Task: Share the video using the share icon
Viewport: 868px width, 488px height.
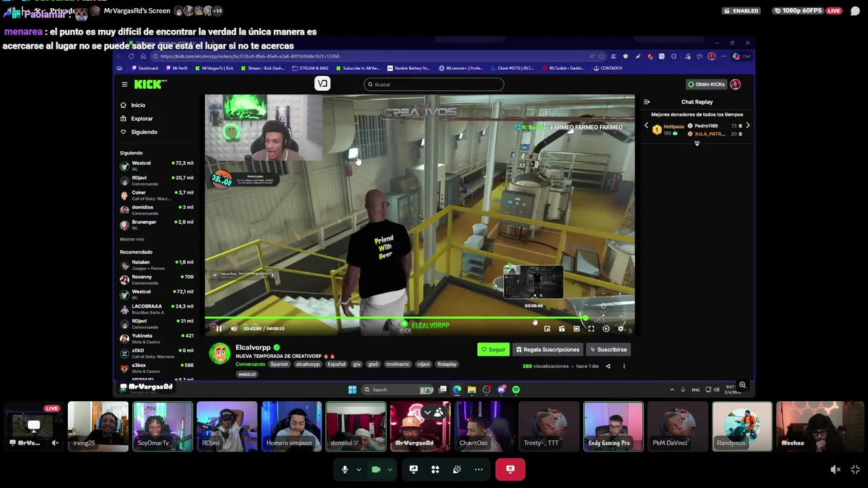Action: point(608,367)
